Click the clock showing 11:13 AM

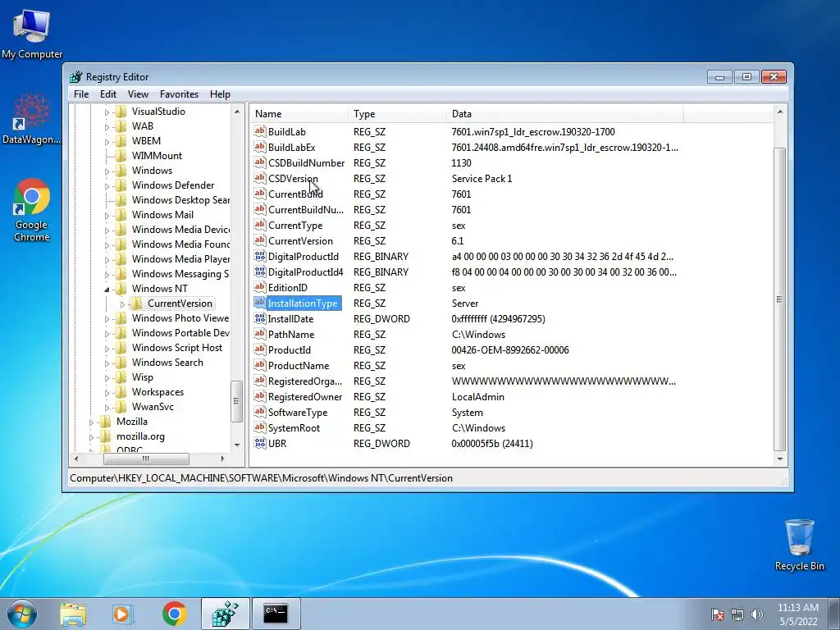[797, 608]
